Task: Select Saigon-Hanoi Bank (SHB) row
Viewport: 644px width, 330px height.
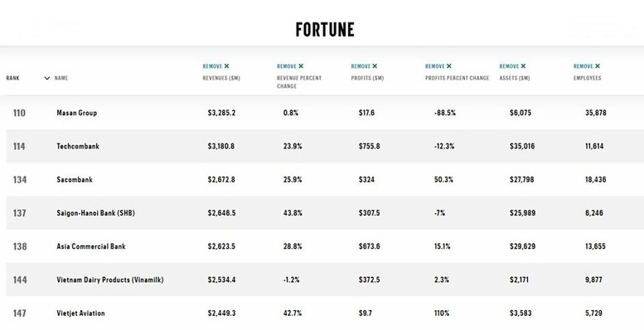Action: (x=325, y=213)
